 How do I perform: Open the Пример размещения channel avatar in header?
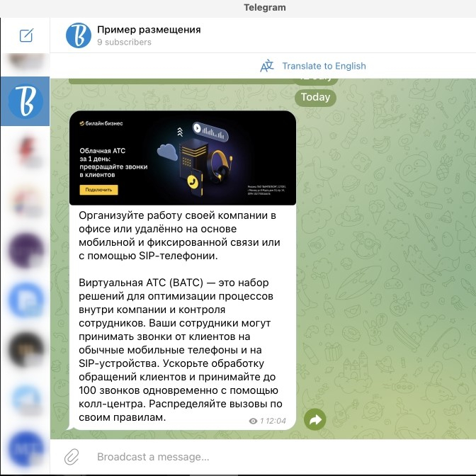click(79, 35)
